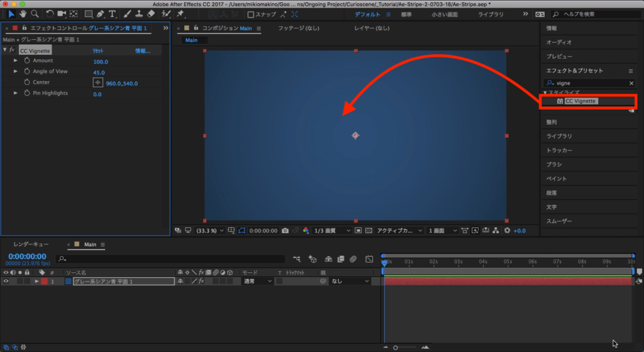Screen dimensions: 644x352
Task: Expand the Amount property
Action: 16,61
